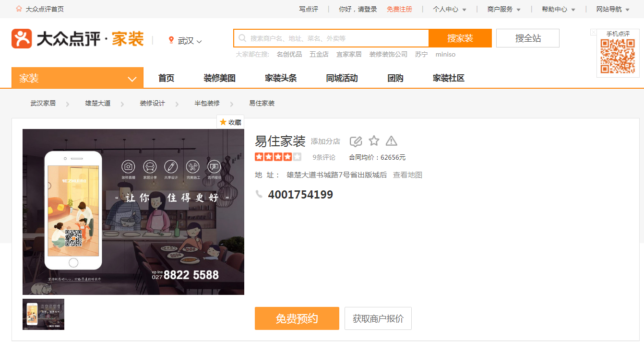Expand the 网站导航 dropdown
This screenshot has height=351, width=644.
pyautogui.click(x=613, y=9)
